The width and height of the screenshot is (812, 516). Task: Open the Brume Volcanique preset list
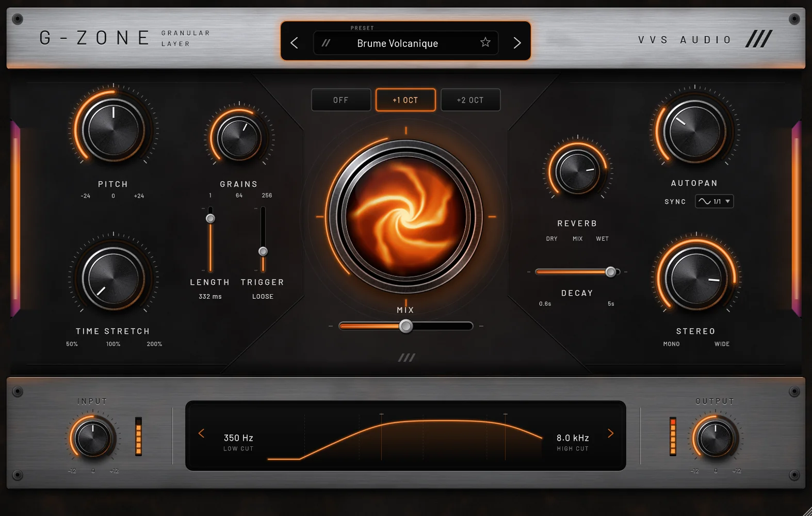pyautogui.click(x=405, y=43)
